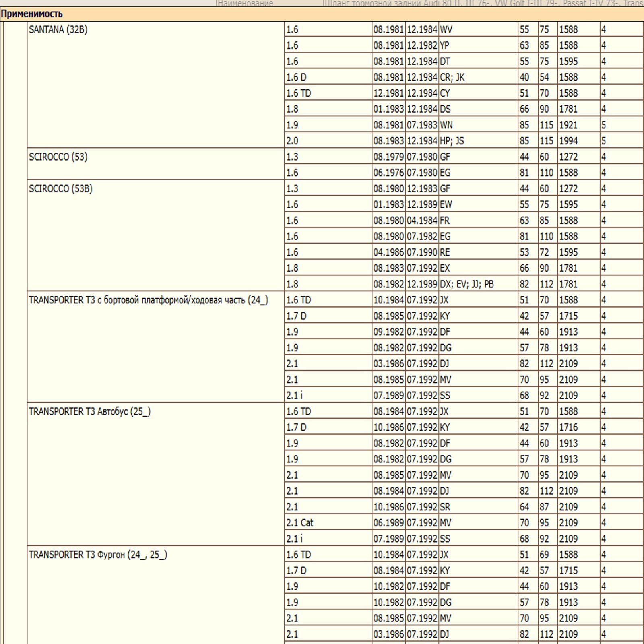Select the date cell 04.1984

(x=422, y=221)
